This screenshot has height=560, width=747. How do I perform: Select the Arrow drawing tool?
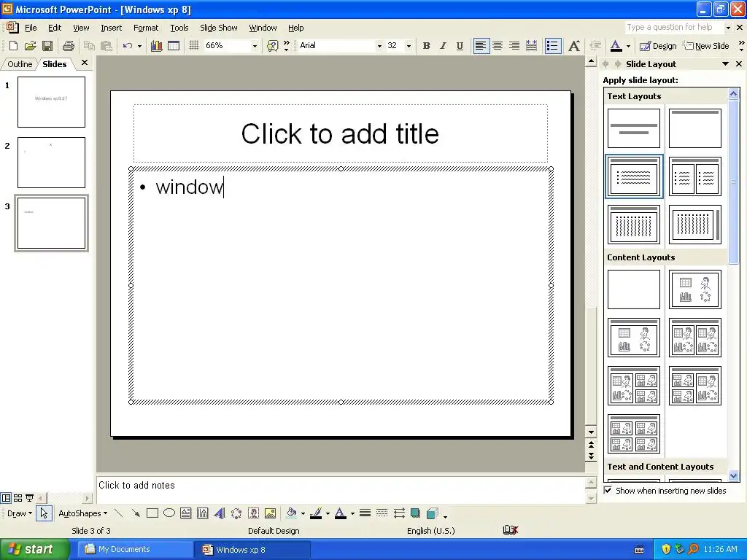click(x=136, y=513)
